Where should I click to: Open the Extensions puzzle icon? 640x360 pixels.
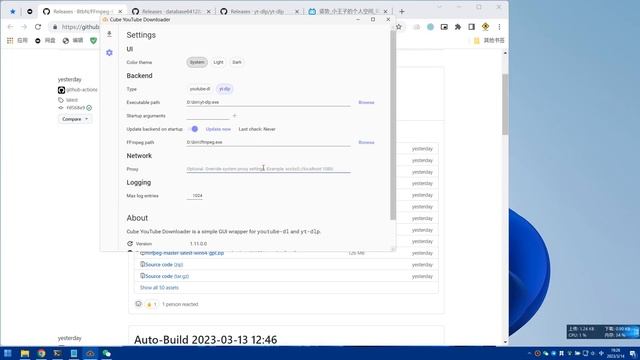coord(458,27)
